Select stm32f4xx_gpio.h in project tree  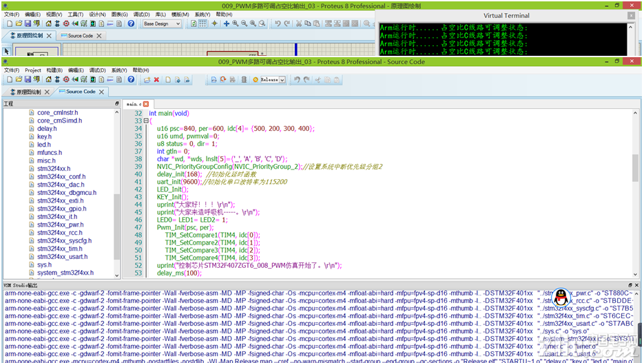point(61,209)
